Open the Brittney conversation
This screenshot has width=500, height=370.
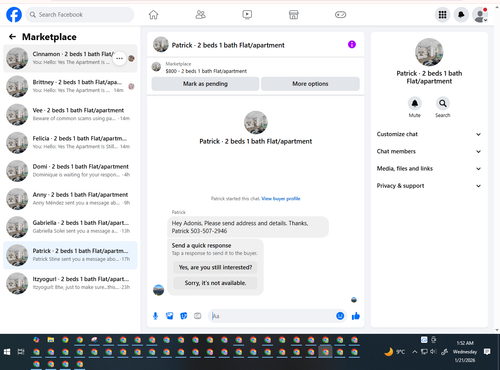pos(70,86)
